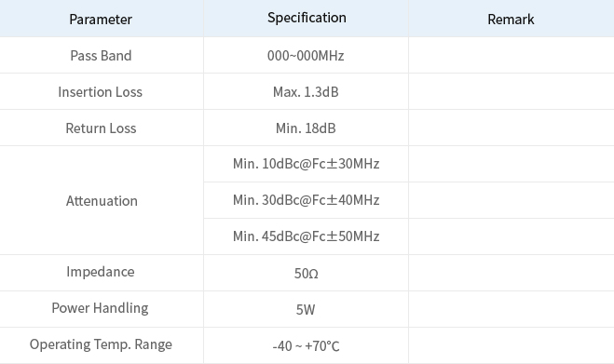614x364 pixels.
Task: Select the Return Loss parameter cell
Action: click(101, 128)
